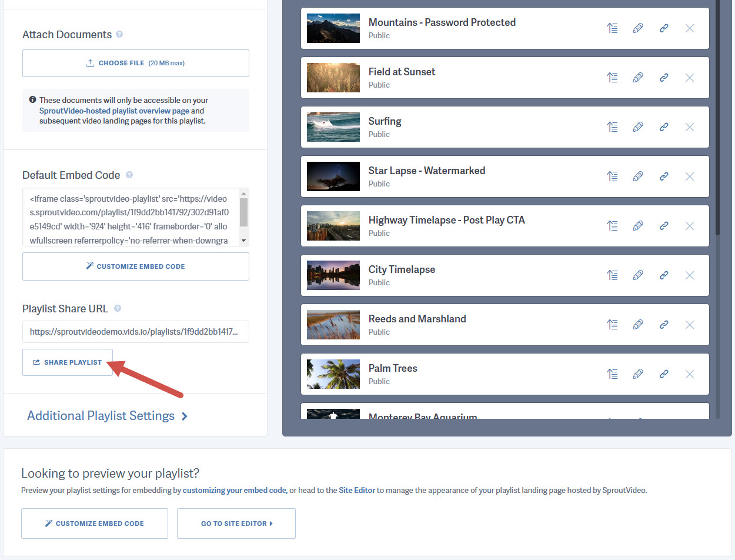Click link icon for Reeds and Marshland

(664, 325)
